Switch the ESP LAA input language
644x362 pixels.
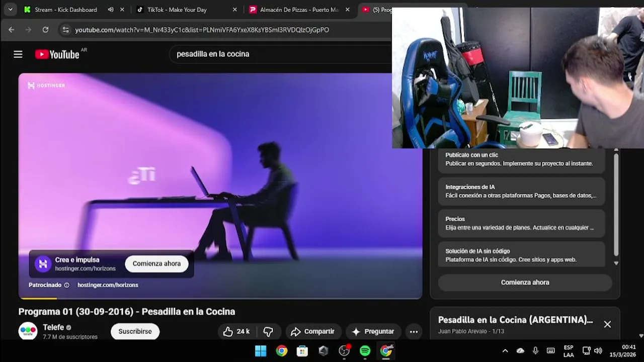click(x=569, y=351)
